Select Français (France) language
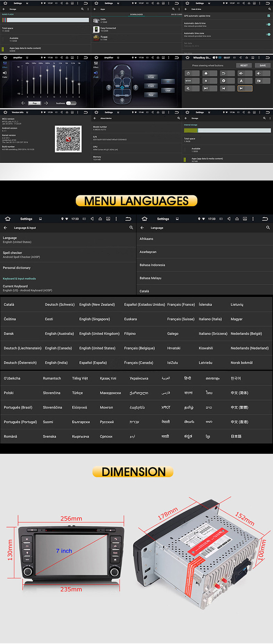Screen dimensions: 273x644 tap(181, 304)
